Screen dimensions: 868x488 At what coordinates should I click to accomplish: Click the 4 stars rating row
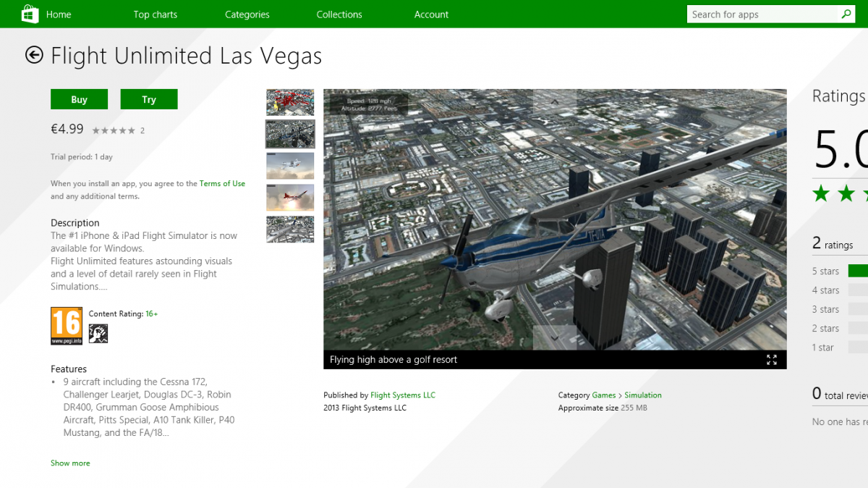840,290
